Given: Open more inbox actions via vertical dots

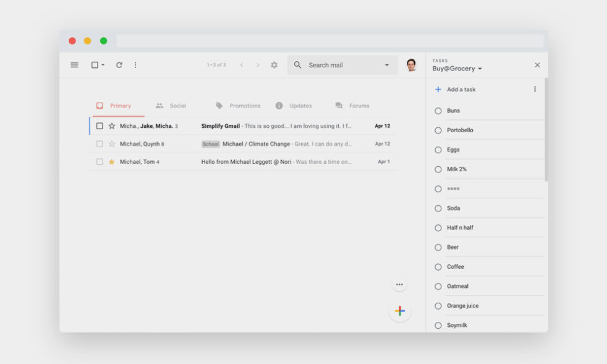Looking at the screenshot, I should point(135,64).
